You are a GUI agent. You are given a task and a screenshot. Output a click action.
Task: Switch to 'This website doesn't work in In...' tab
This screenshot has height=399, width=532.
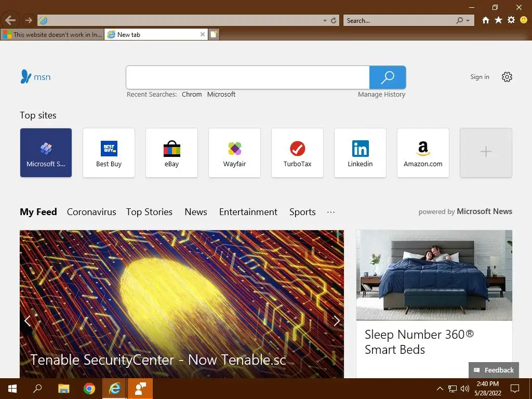(x=52, y=34)
